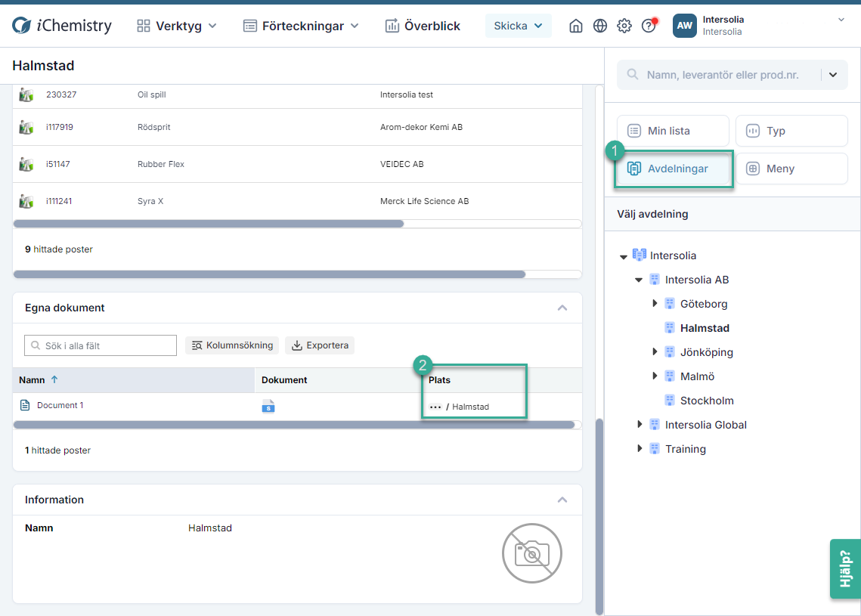
Task: Open the Hjälp? side tab
Action: pyautogui.click(x=845, y=569)
